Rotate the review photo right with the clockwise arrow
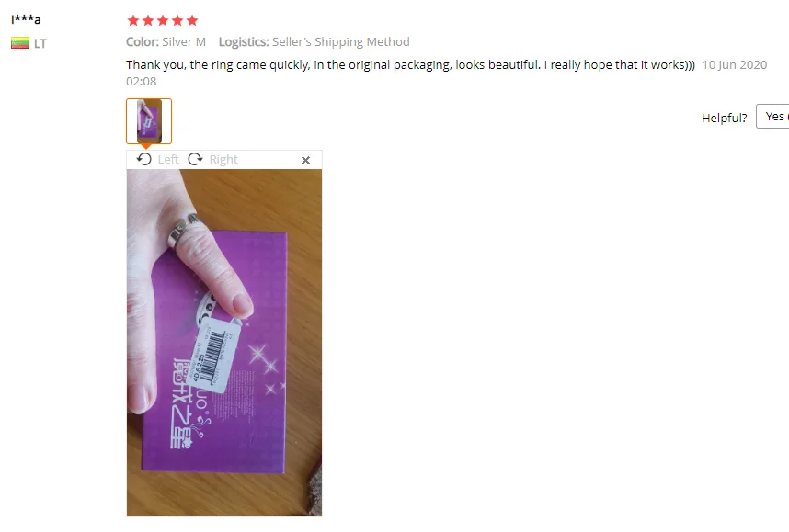This screenshot has height=532, width=789. click(x=195, y=159)
